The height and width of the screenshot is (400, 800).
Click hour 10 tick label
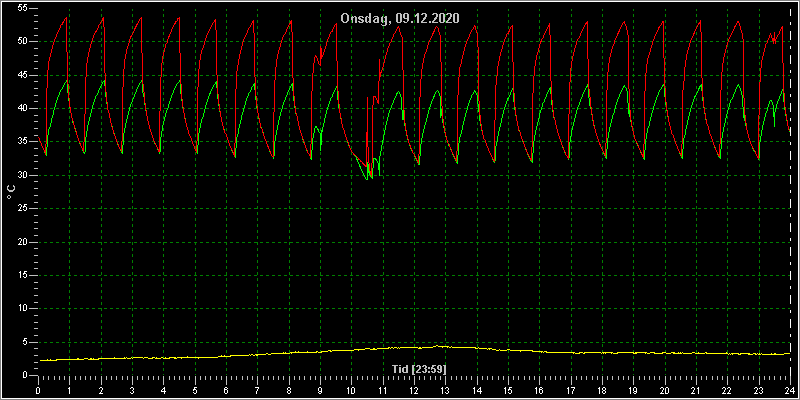coord(351,390)
